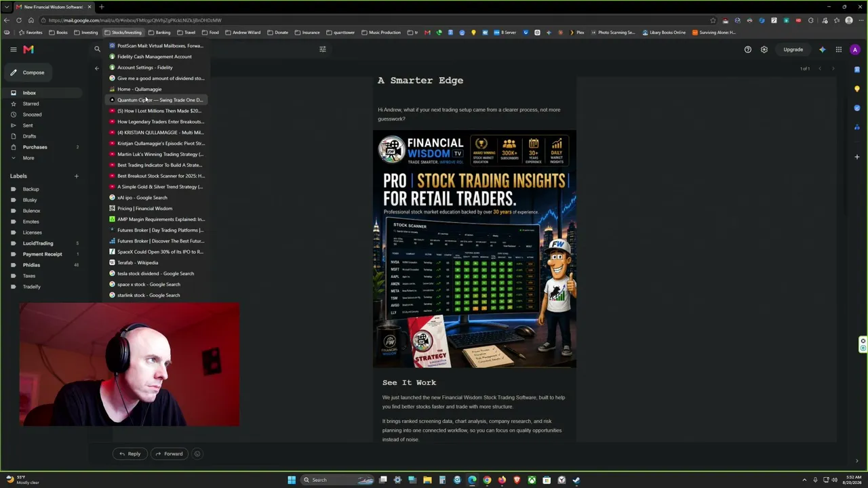
Task: Open Microsoft Store from taskbar
Action: point(547,480)
